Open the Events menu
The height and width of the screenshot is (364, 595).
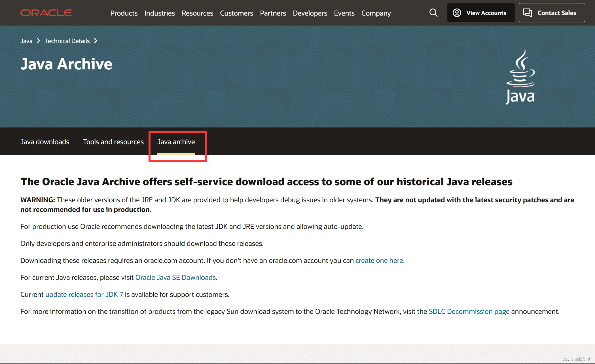click(x=344, y=13)
